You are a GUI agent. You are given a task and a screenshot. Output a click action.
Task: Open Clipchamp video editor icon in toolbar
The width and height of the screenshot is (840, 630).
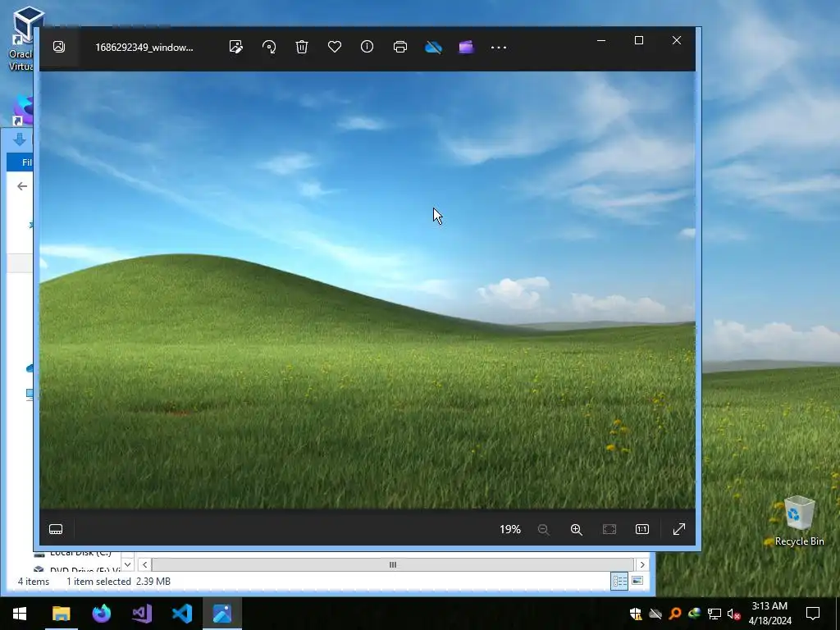coord(466,47)
